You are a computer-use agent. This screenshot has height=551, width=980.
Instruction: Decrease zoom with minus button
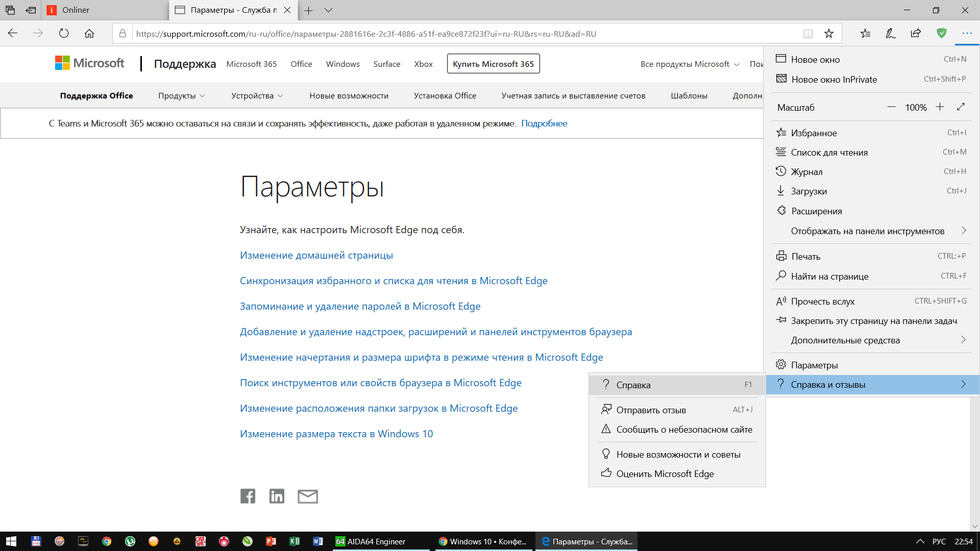tap(891, 107)
